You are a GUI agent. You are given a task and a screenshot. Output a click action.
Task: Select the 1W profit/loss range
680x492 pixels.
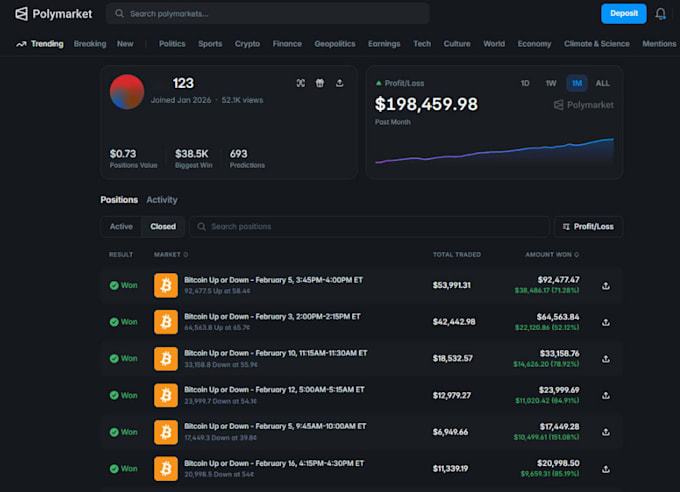click(x=551, y=83)
